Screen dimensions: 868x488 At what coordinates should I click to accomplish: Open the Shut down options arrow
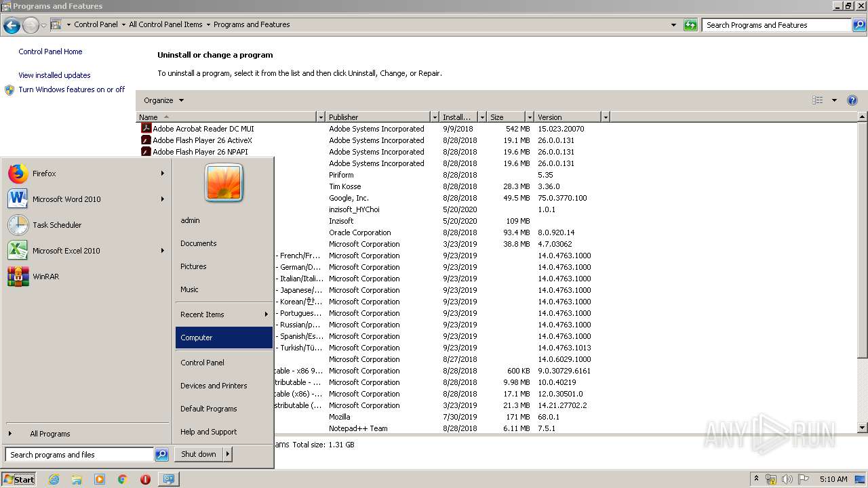tap(228, 454)
